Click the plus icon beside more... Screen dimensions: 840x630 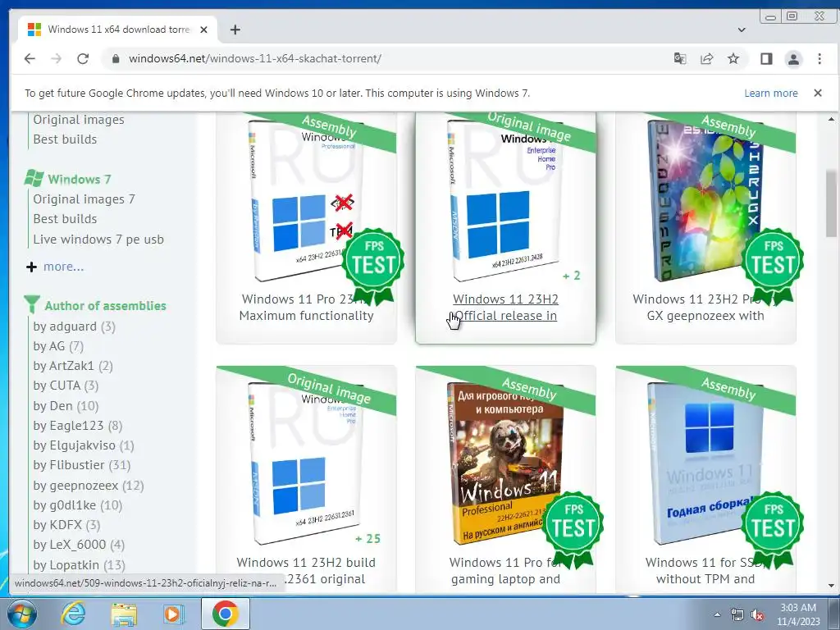click(x=32, y=267)
